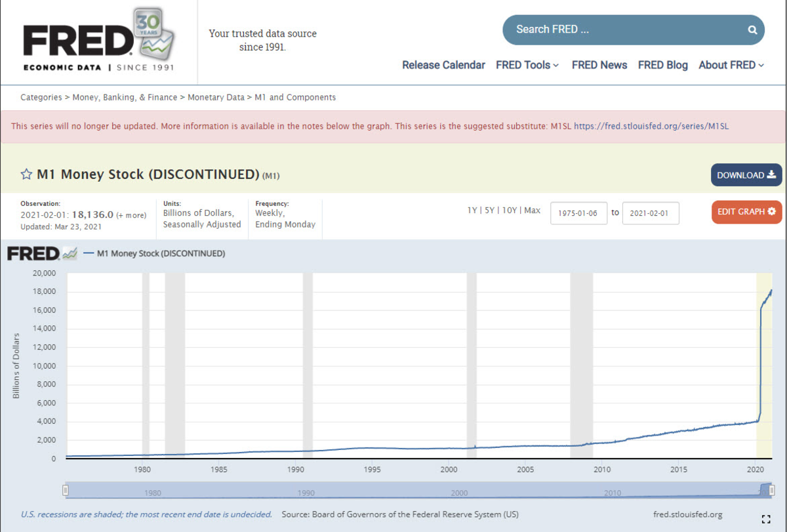
Task: Click the right handle of range slider
Action: coord(773,490)
